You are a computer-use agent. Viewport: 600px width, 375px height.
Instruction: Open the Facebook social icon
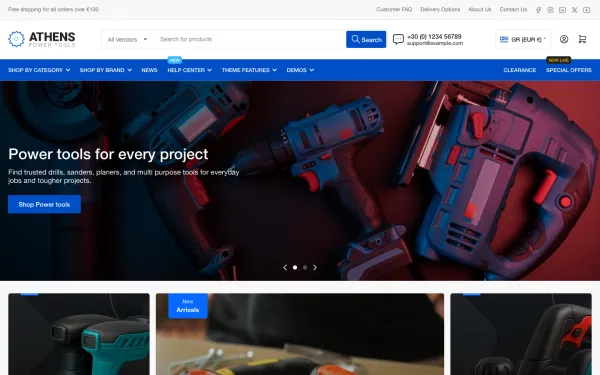(x=538, y=10)
